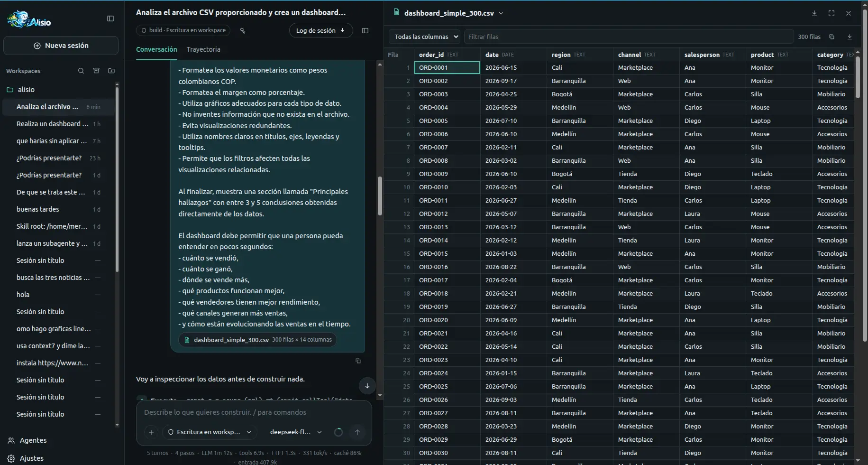Viewport: 868px width, 465px height.
Task: Copy table rows icon beside 300 filas
Action: [831, 37]
